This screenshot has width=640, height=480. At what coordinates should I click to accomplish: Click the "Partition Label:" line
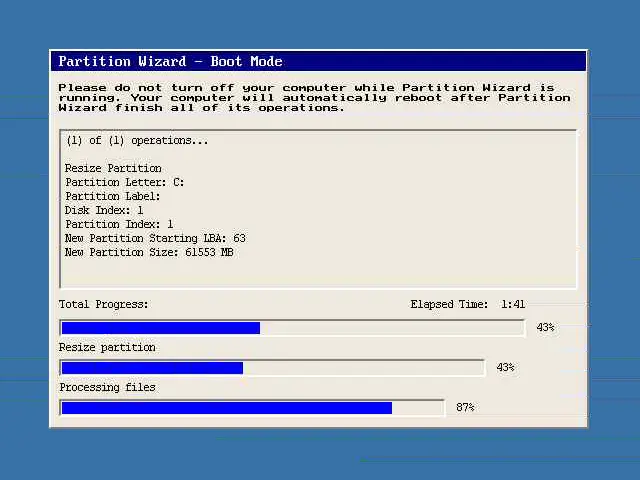point(113,196)
